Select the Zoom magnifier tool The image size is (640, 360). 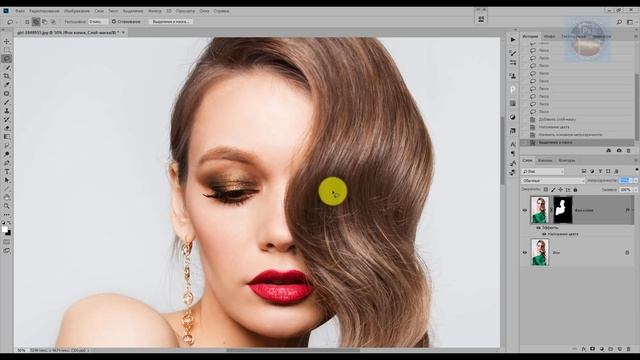(7, 206)
